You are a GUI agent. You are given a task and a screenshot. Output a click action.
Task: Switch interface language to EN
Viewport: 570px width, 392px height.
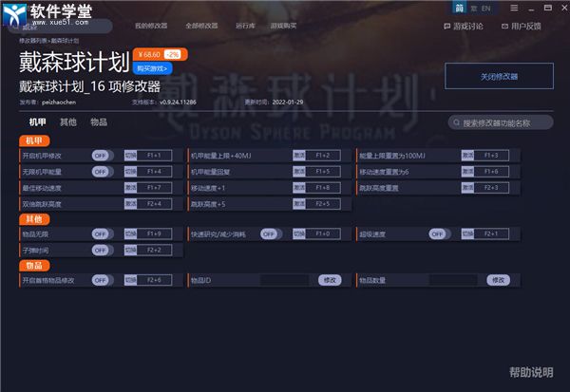point(485,9)
